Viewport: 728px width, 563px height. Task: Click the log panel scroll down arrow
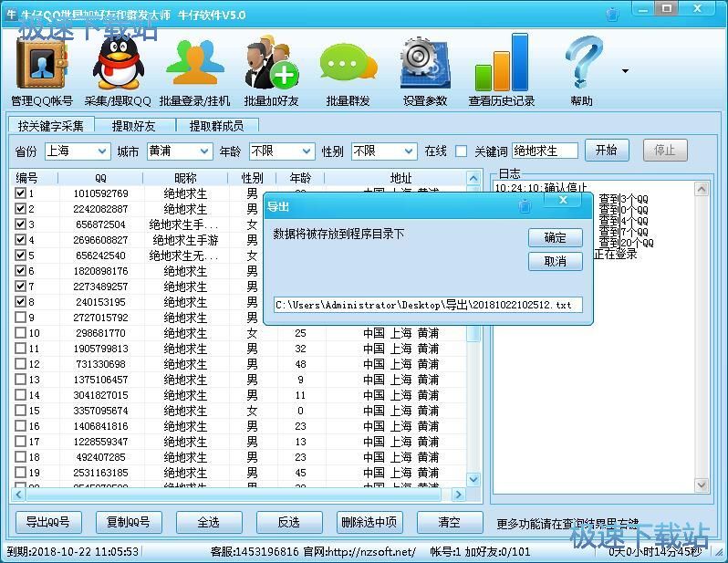click(x=701, y=485)
